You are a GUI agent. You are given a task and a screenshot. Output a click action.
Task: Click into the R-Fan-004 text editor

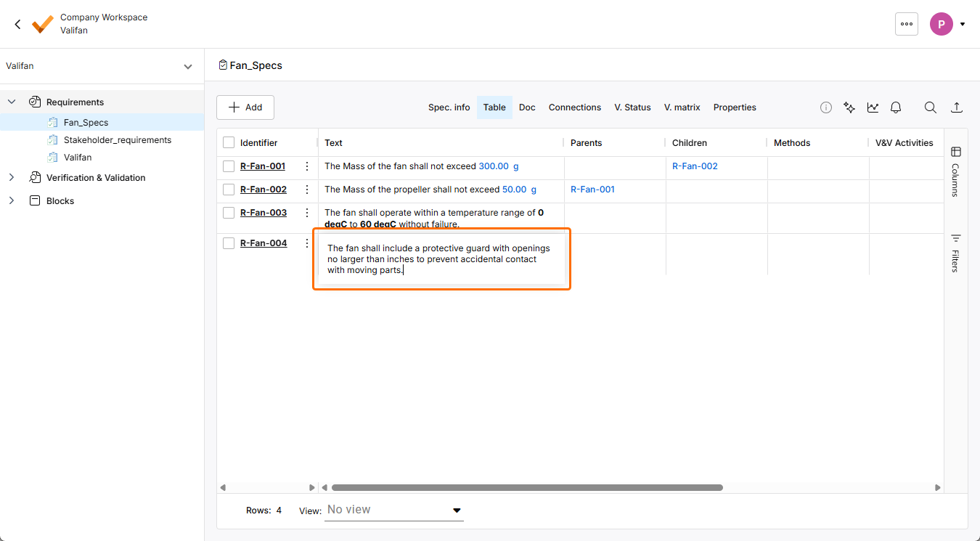tap(441, 259)
